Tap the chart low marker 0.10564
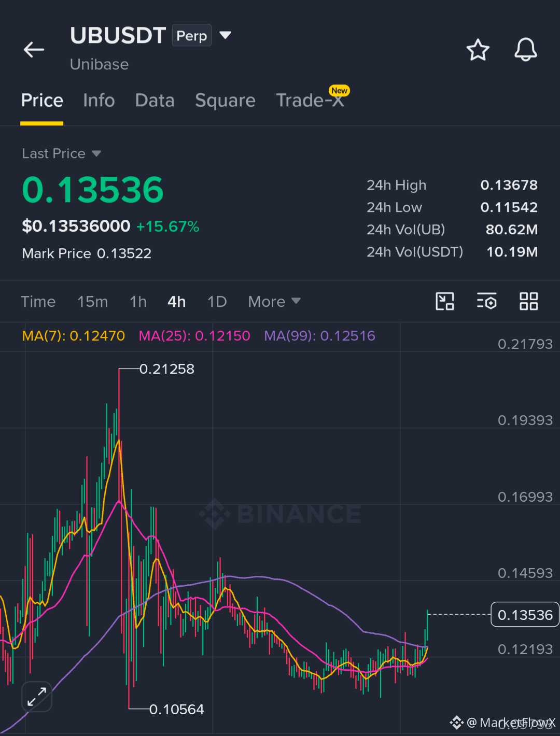The width and height of the screenshot is (560, 736). (176, 709)
